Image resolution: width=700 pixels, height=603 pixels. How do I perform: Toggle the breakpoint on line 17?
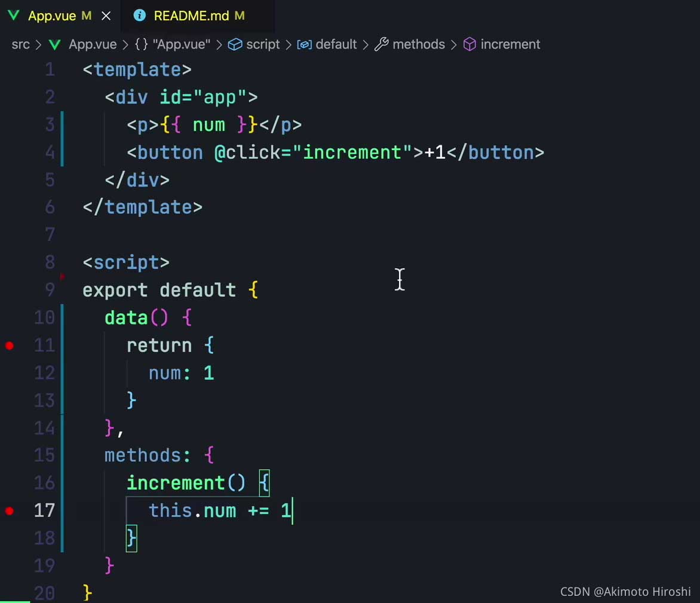coord(10,511)
